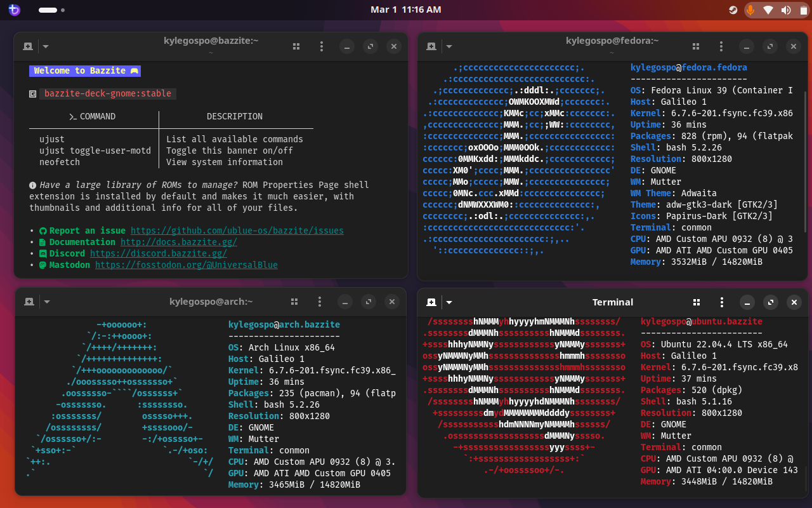Open the three-dot menu of the arch terminal
The width and height of the screenshot is (812, 508).
[x=320, y=302]
